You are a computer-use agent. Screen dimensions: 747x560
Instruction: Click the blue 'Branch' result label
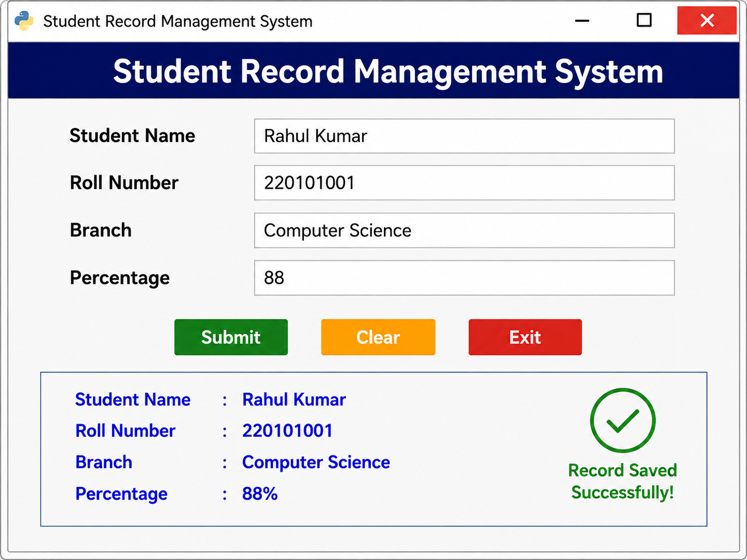(x=104, y=463)
